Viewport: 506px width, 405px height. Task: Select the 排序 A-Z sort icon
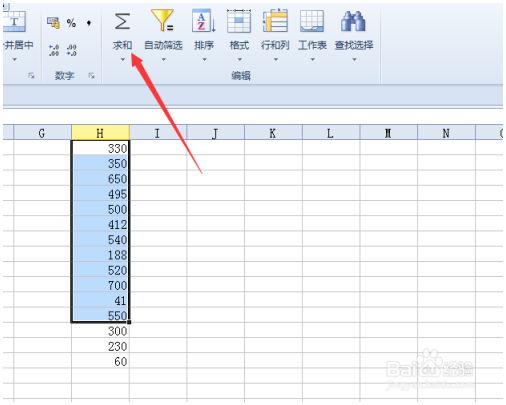tap(204, 21)
